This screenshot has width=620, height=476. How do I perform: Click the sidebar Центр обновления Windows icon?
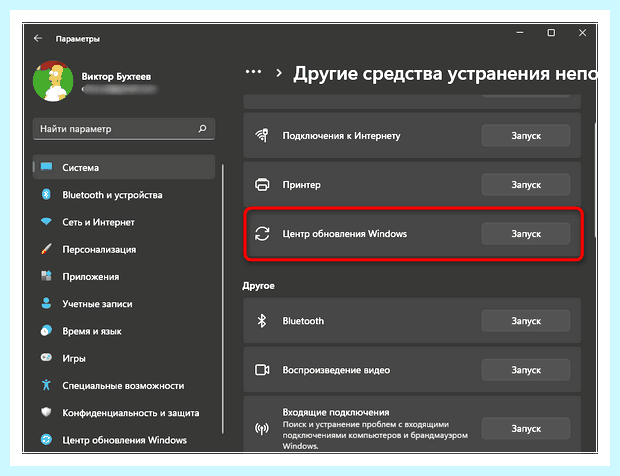click(46, 439)
